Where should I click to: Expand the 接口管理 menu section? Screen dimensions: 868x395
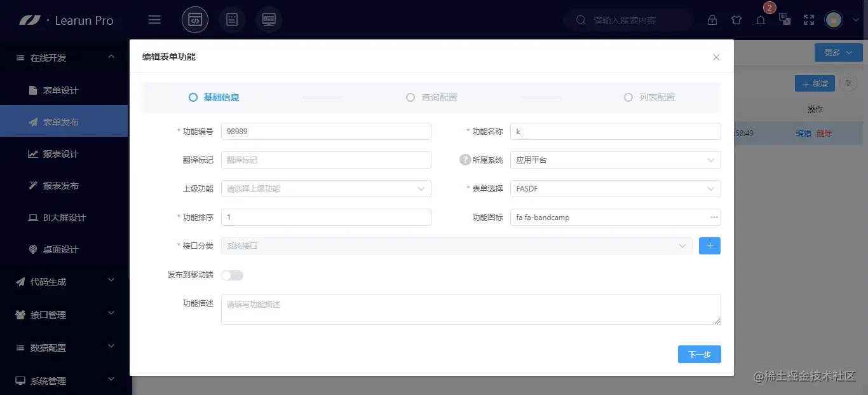coord(64,315)
